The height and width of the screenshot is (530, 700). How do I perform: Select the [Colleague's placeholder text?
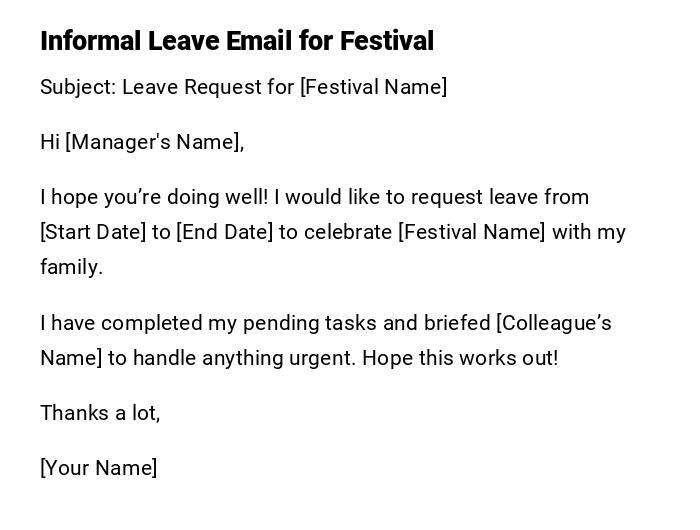point(554,323)
